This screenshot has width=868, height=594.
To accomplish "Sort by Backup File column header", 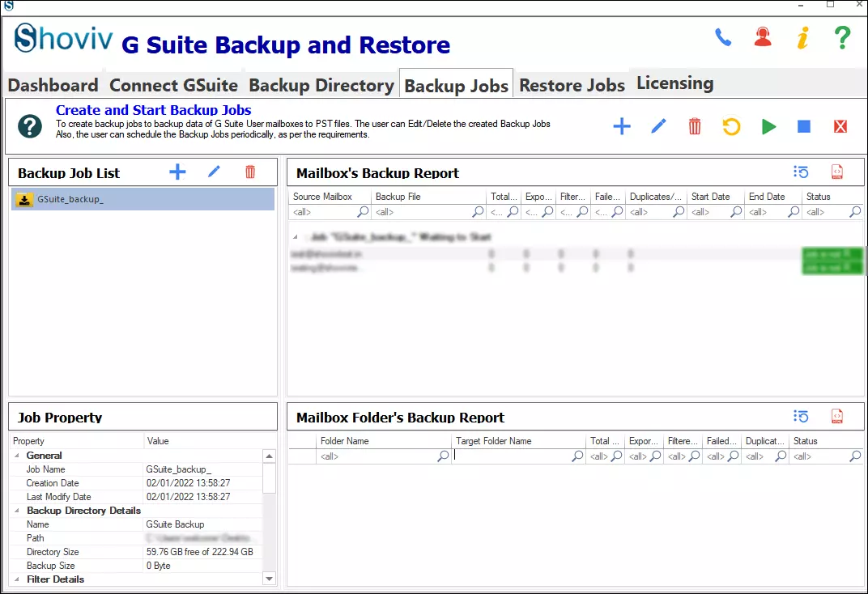I will click(429, 197).
